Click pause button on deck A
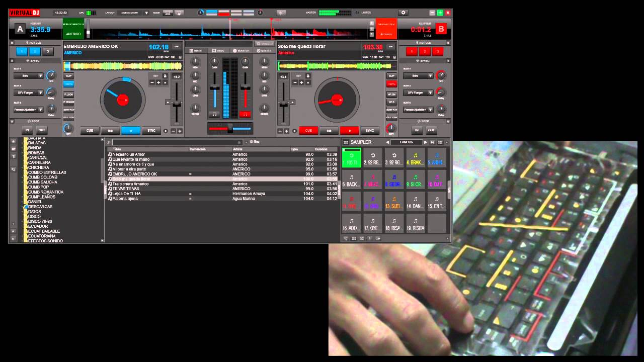This screenshot has height=362, width=644. (x=110, y=131)
